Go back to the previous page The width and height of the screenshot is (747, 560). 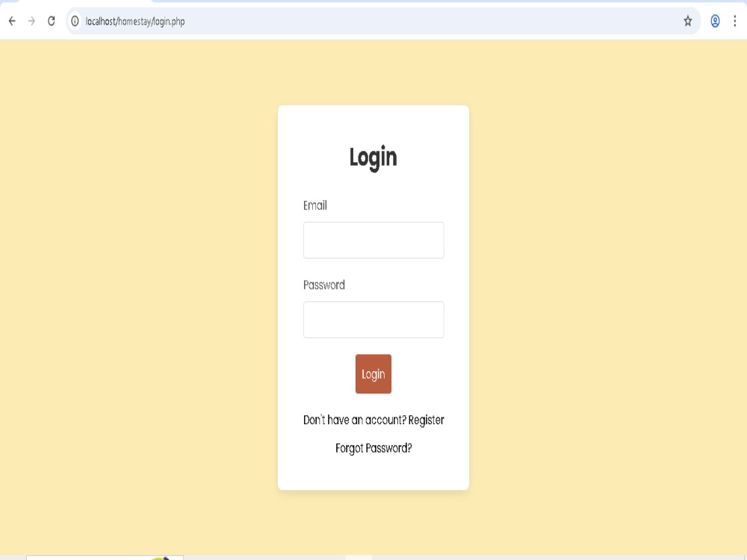[13, 21]
